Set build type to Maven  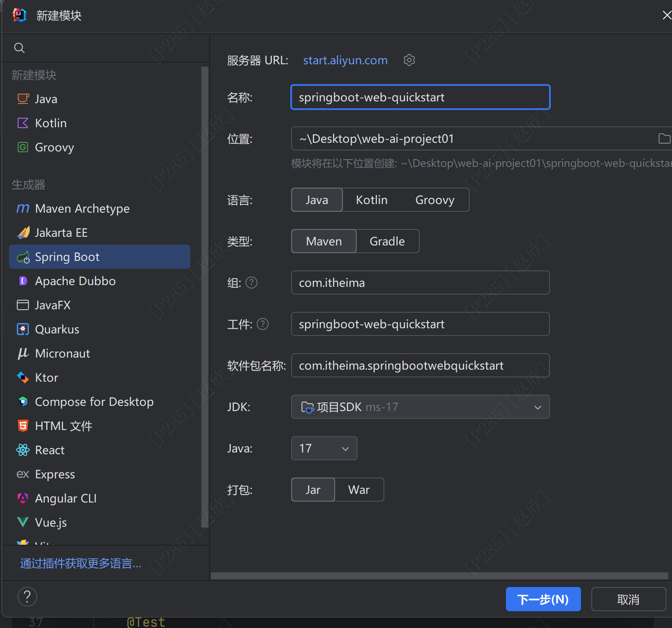click(x=324, y=241)
